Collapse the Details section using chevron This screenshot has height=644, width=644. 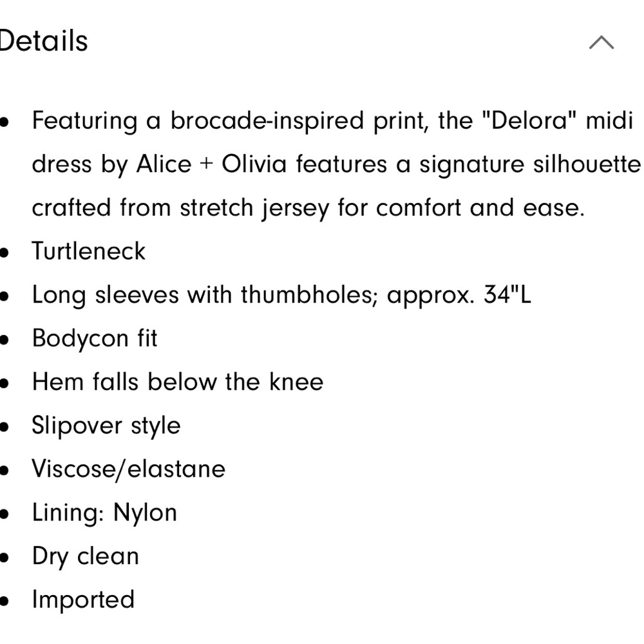601,43
